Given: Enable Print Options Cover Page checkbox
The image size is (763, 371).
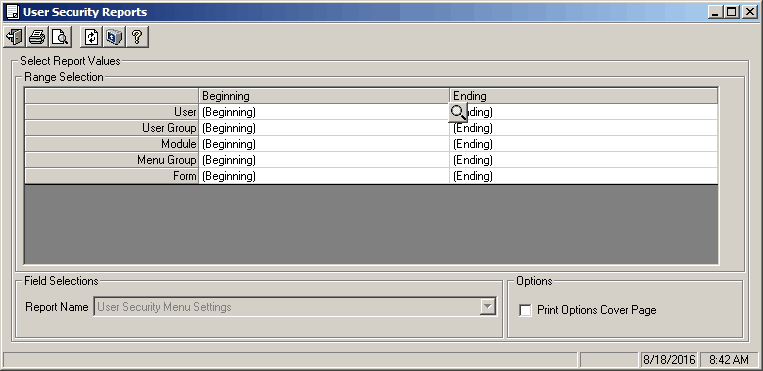Looking at the screenshot, I should [525, 310].
